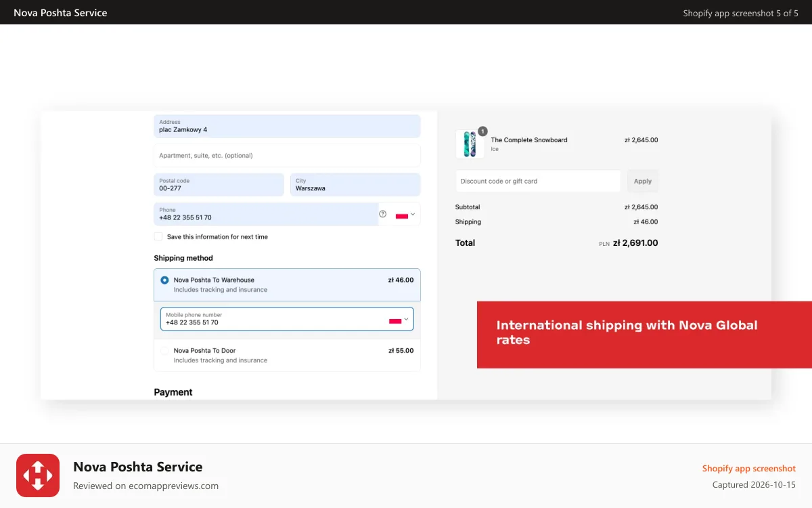The height and width of the screenshot is (508, 812).
Task: Click the Apply discount button
Action: (x=643, y=181)
